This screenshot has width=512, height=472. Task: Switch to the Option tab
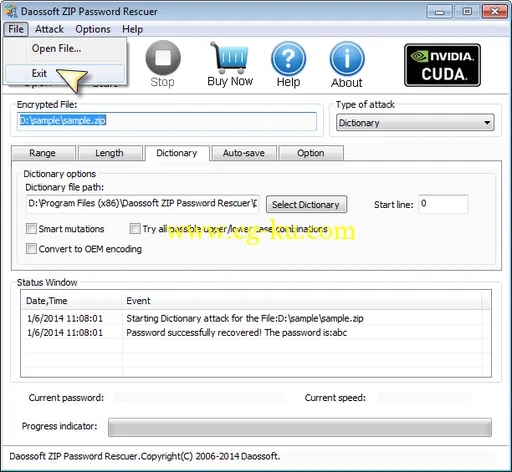(311, 153)
